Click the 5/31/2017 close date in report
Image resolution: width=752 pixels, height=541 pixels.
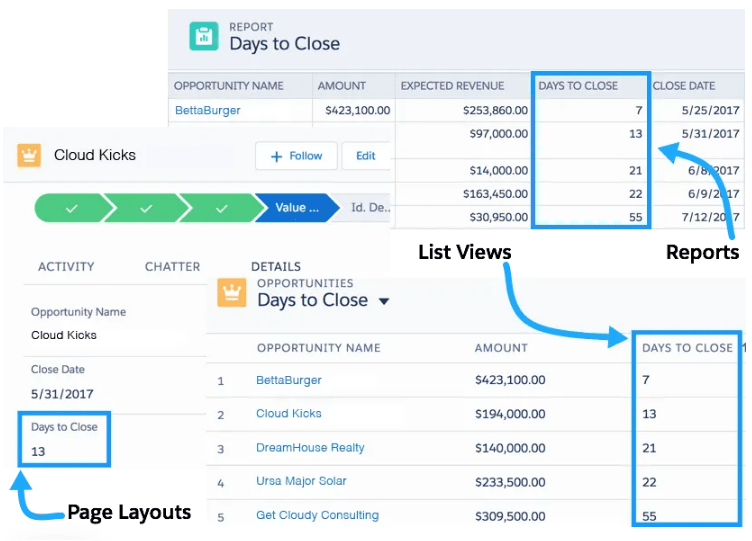(x=711, y=134)
